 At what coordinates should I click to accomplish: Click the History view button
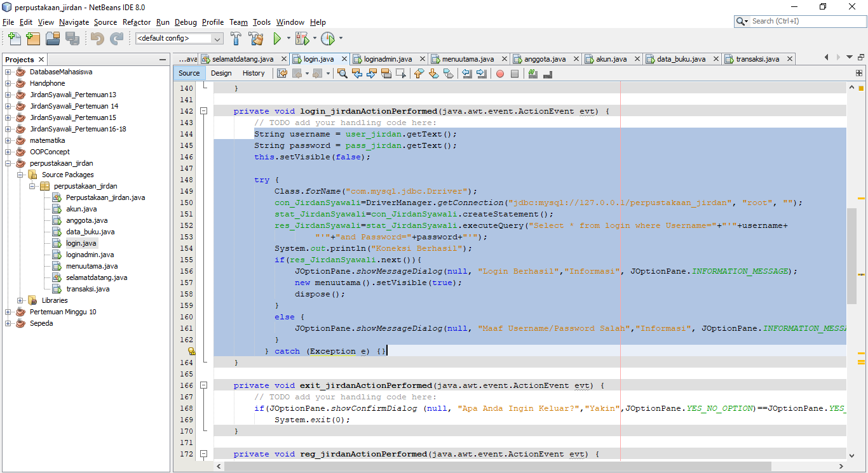tap(254, 73)
